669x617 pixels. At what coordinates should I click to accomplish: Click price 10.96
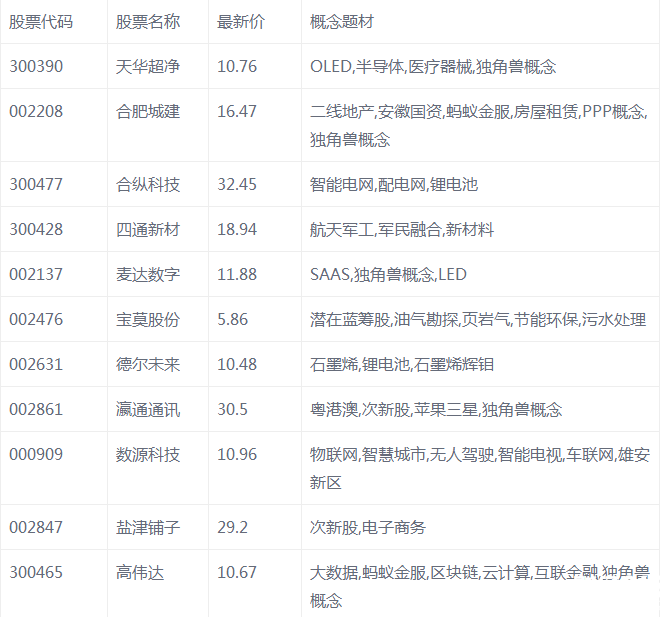coord(237,455)
